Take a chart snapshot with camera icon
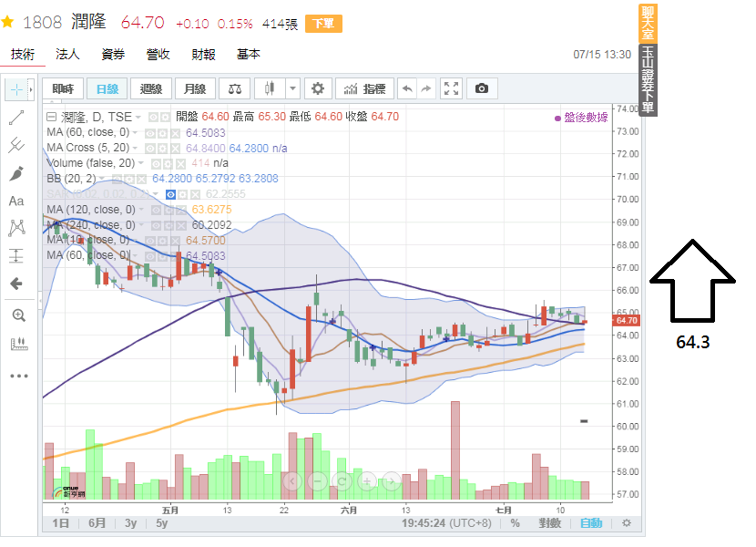 pyautogui.click(x=482, y=88)
